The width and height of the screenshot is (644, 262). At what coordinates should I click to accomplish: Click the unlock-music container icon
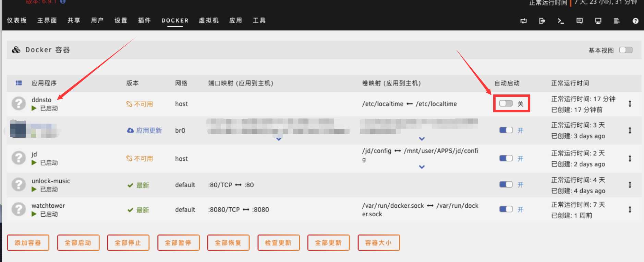(x=19, y=184)
